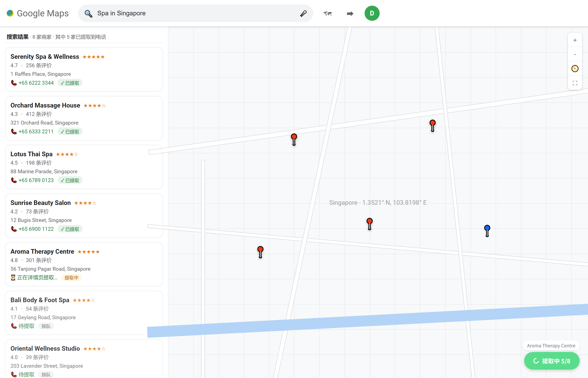This screenshot has height=378, width=588.
Task: Click the search magnifier icon
Action: tap(88, 13)
